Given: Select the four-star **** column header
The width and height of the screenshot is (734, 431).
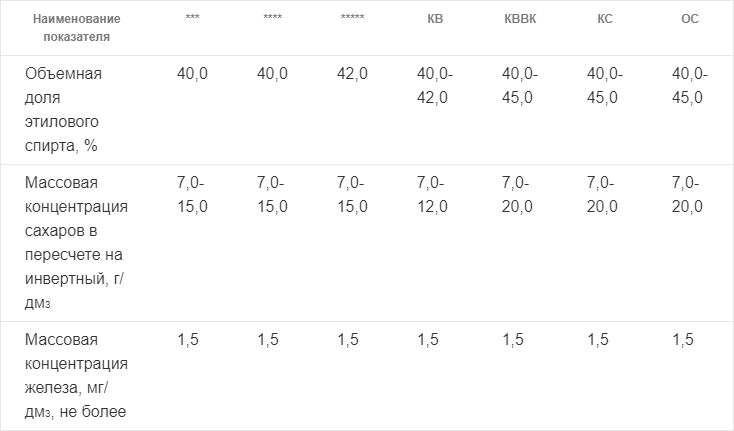Looking at the screenshot, I should (272, 18).
